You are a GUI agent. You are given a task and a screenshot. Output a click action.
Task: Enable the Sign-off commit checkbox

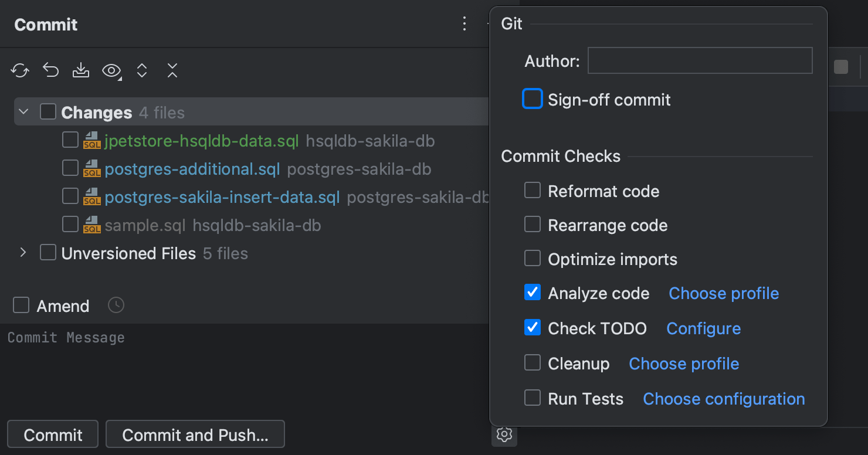(x=533, y=99)
